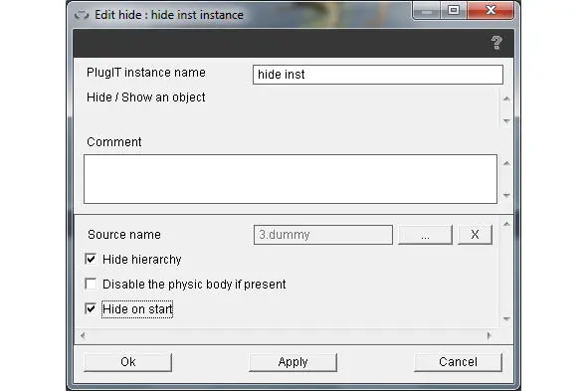Click the 'PlugIT instance name' label
The image size is (588, 391).
pyautogui.click(x=146, y=73)
